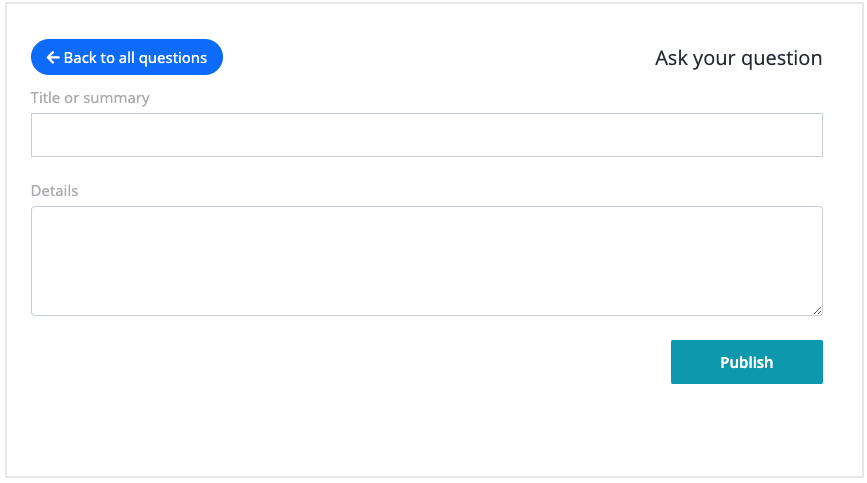Click the teal Publish button
This screenshot has height=483, width=867.
coord(746,362)
